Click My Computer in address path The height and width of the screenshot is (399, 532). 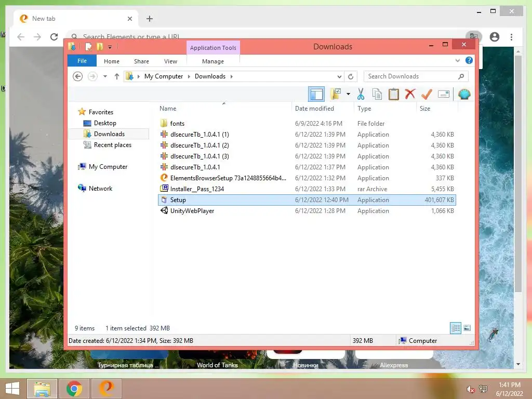tap(164, 76)
